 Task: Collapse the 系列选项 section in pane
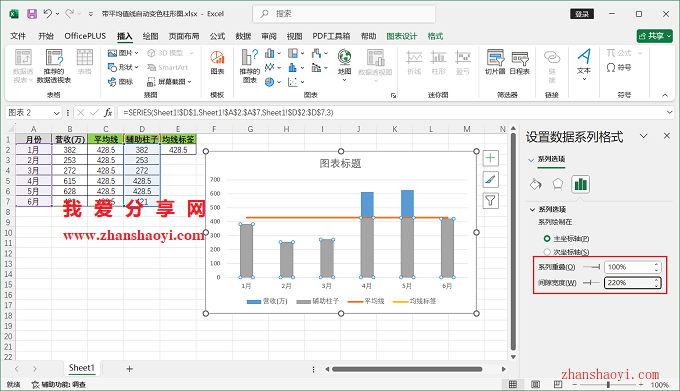pos(532,209)
